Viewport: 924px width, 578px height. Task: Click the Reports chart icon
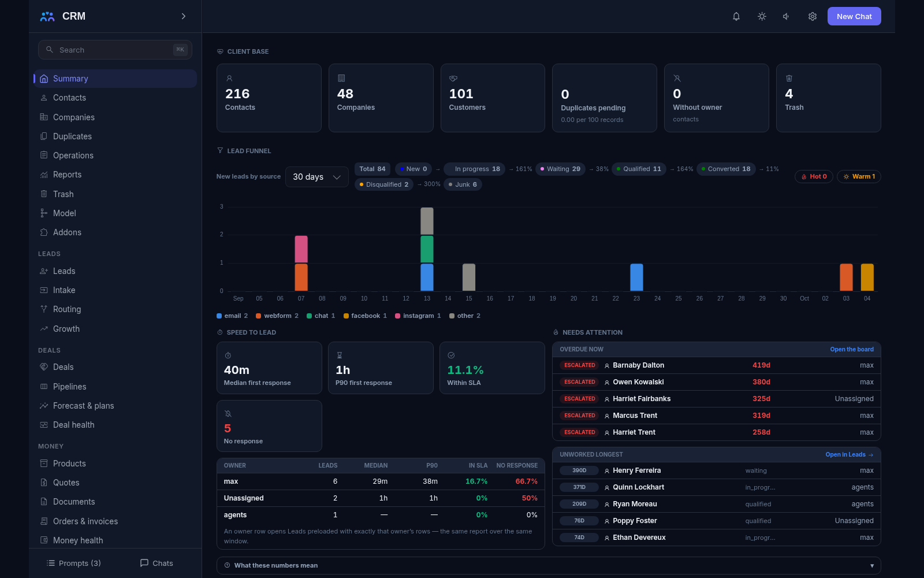click(44, 175)
